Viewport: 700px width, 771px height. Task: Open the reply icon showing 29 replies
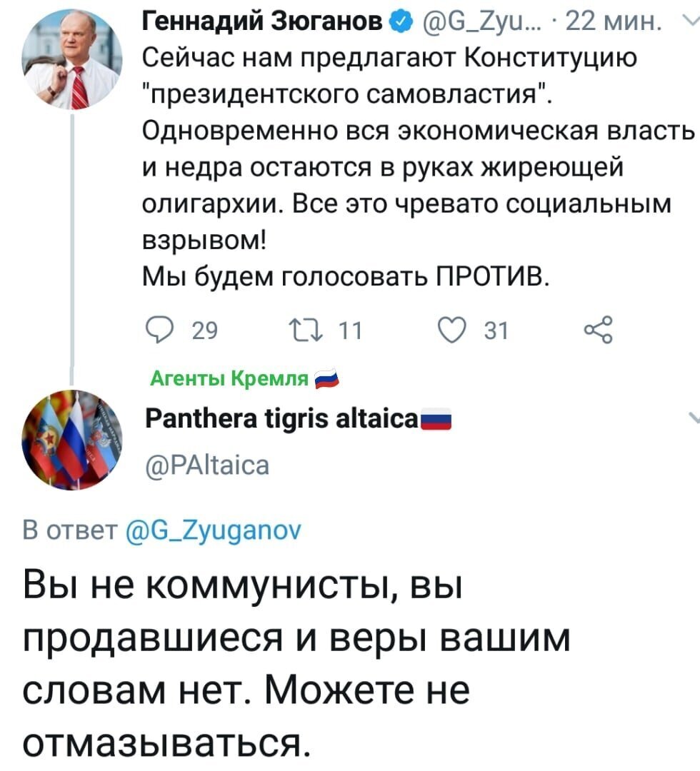tap(161, 329)
